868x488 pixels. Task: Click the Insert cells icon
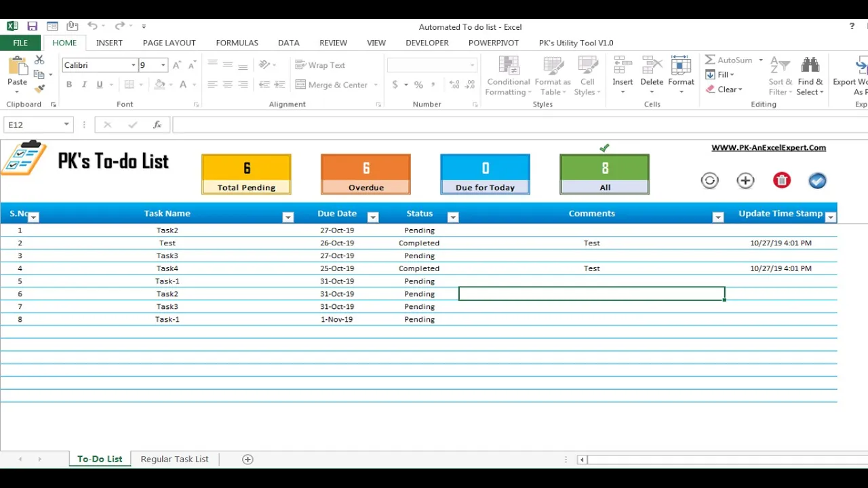coord(623,66)
